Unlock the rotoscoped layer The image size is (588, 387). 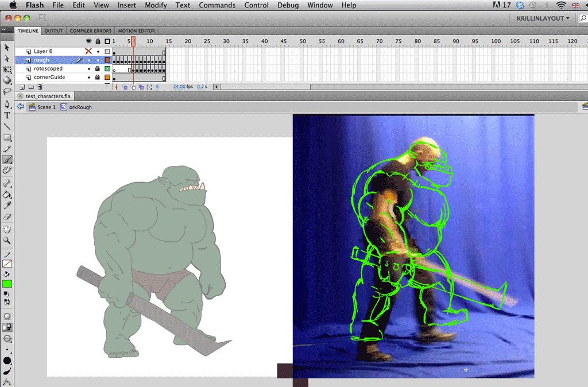[98, 68]
